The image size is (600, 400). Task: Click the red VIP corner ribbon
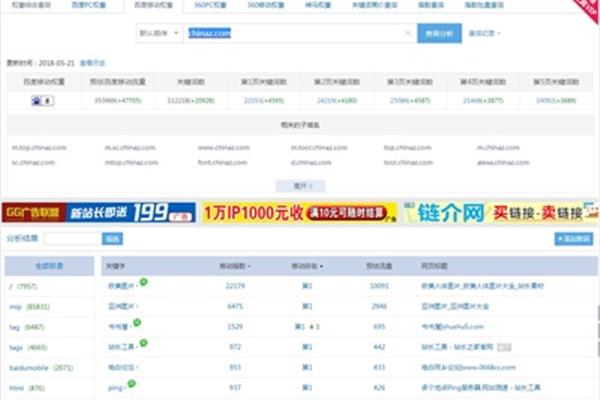click(x=587, y=10)
